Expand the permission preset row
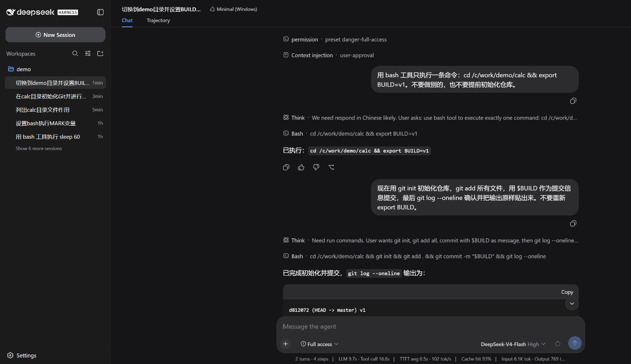The width and height of the screenshot is (631, 364). pos(431,39)
